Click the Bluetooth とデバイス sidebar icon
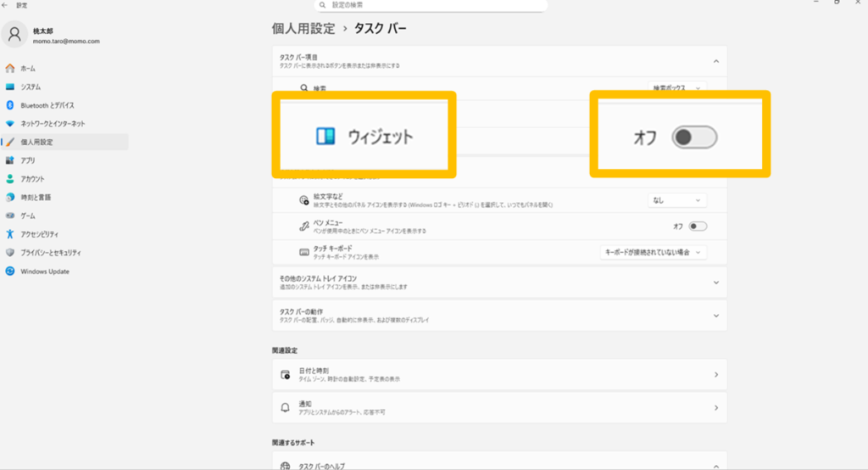This screenshot has height=470, width=868. (x=10, y=105)
